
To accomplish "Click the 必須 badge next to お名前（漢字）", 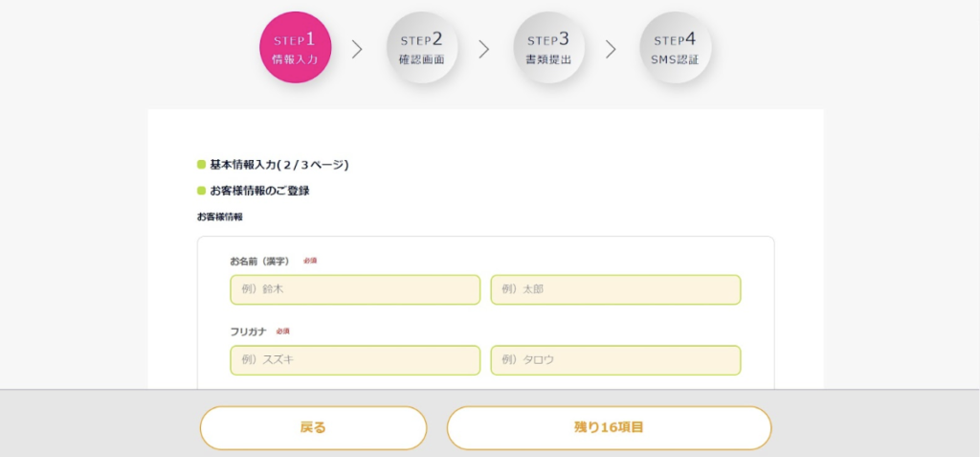I will tap(310, 261).
